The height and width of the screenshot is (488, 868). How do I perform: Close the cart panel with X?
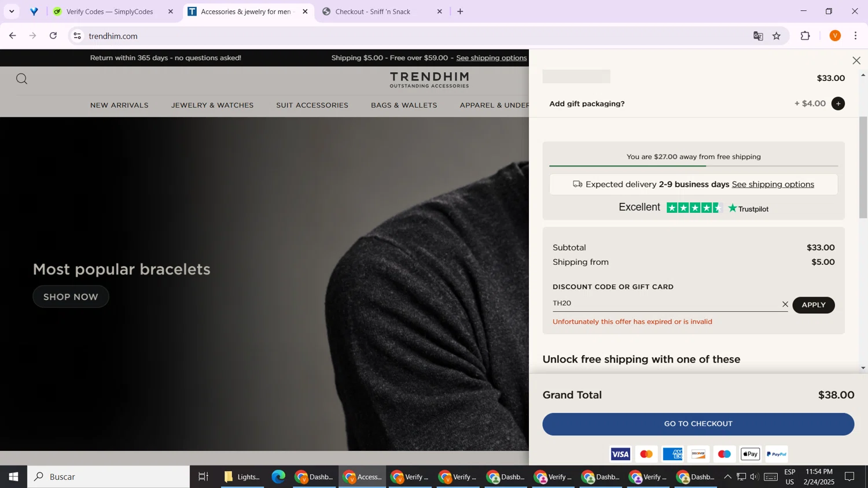click(x=856, y=61)
